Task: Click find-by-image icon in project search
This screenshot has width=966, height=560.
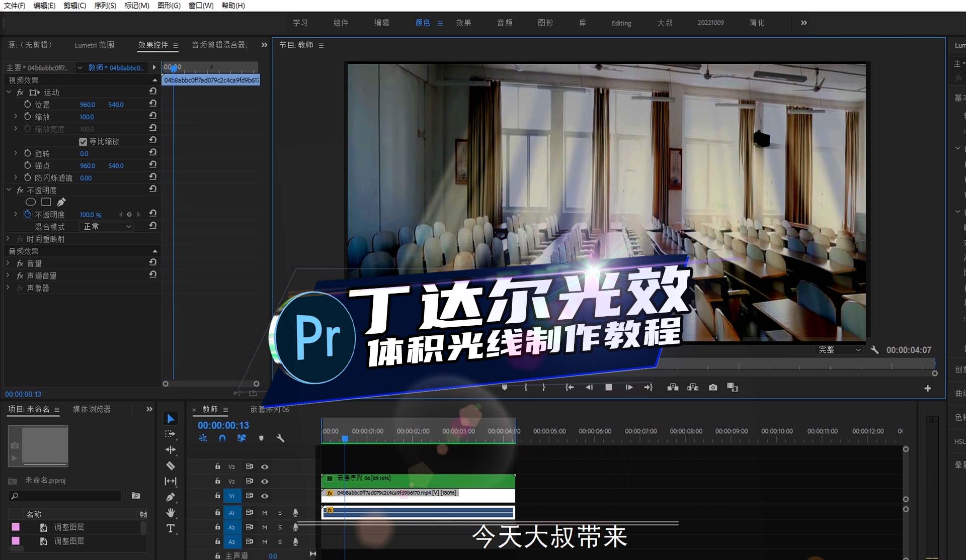Action: click(136, 496)
